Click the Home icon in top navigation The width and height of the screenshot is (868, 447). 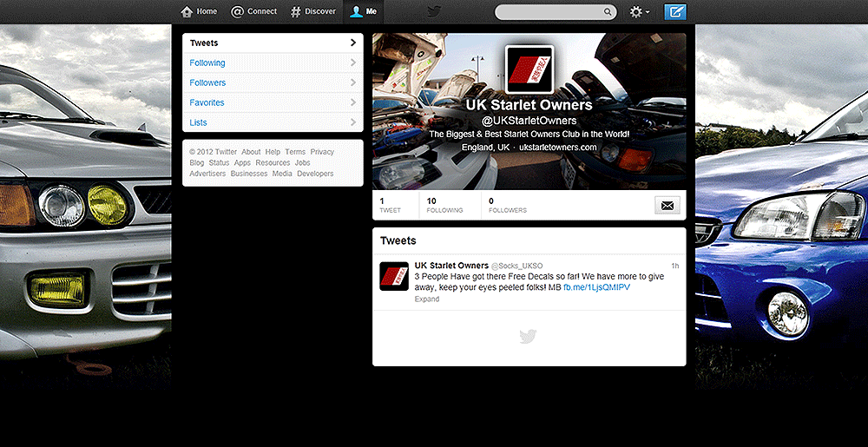[187, 12]
